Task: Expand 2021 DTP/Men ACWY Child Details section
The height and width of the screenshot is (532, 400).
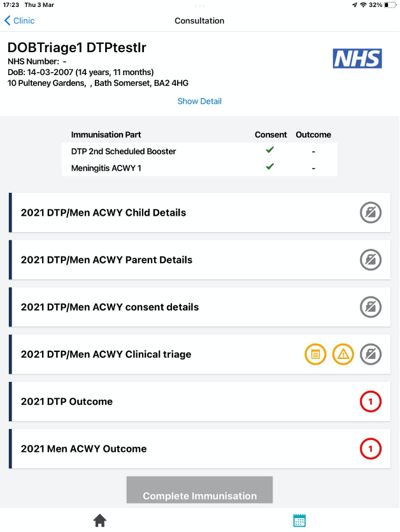Action: tap(104, 213)
